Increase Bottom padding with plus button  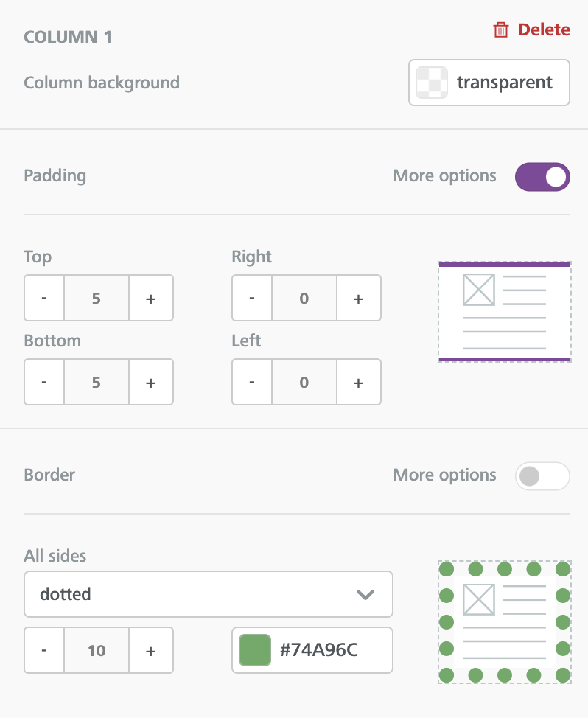tap(151, 382)
